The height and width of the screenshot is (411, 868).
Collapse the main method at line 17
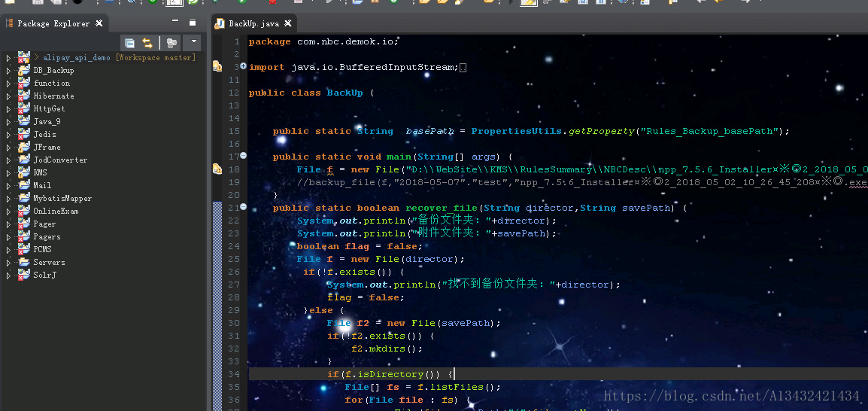tap(243, 157)
